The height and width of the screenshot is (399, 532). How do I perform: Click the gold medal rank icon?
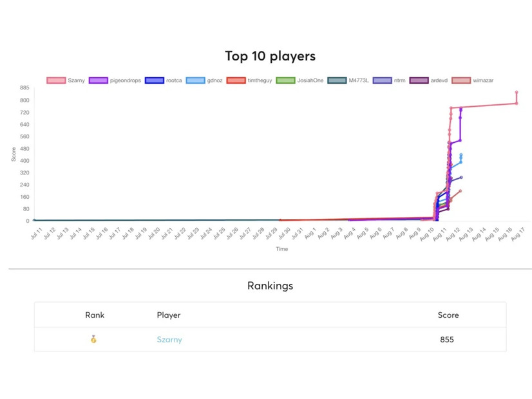pos(93,339)
